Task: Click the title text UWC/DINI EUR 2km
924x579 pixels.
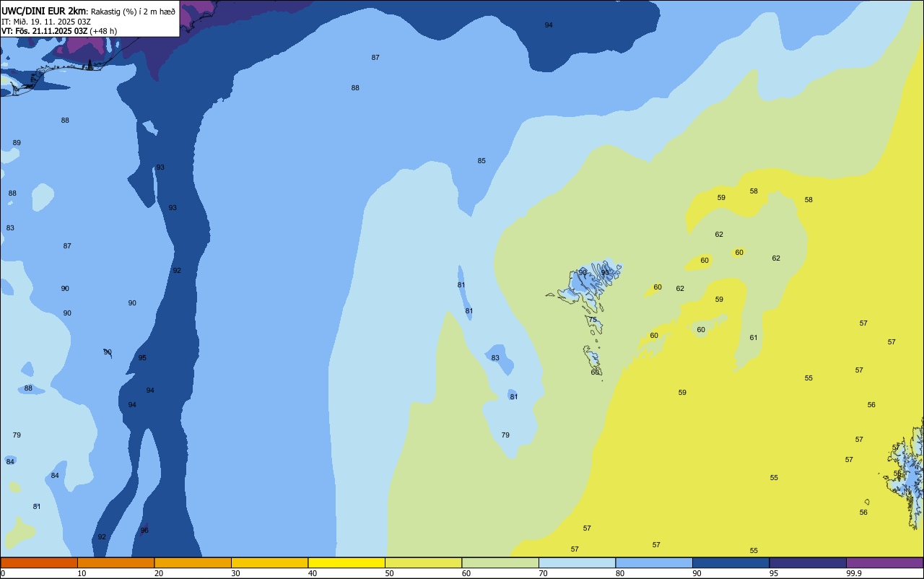Action: 44,10
